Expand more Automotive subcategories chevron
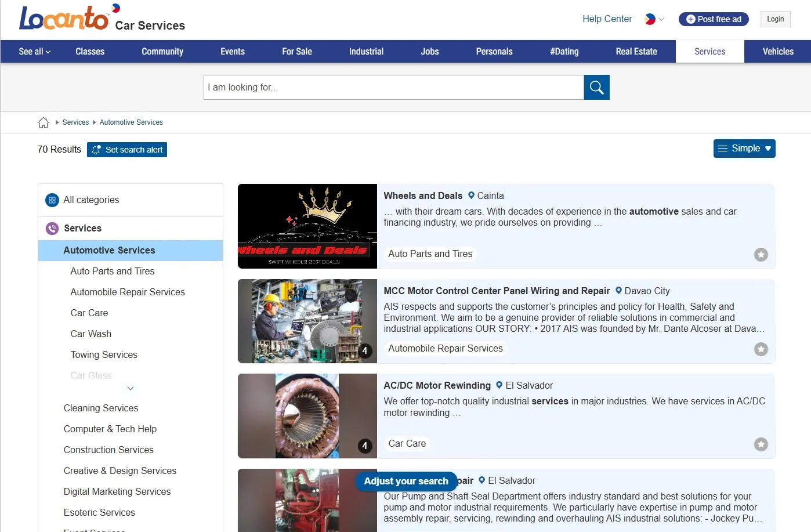This screenshot has height=532, width=811. [x=131, y=389]
